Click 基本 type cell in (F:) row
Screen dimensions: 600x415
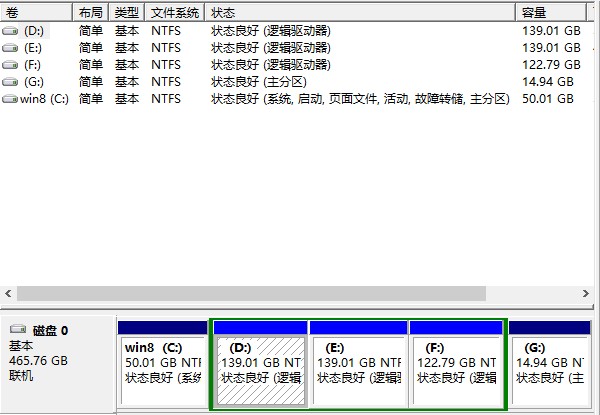pyautogui.click(x=127, y=65)
